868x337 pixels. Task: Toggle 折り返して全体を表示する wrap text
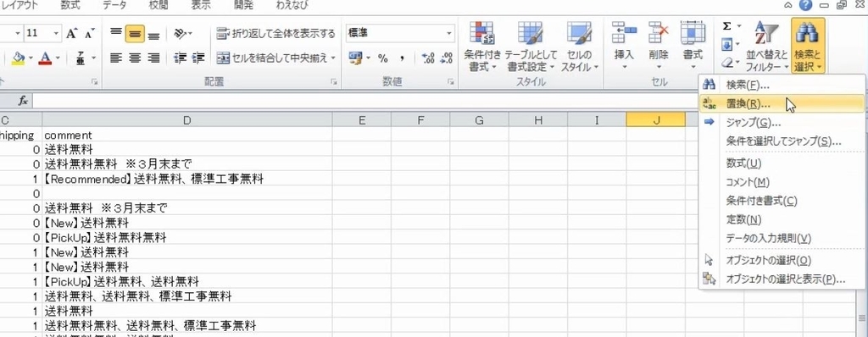tap(275, 33)
